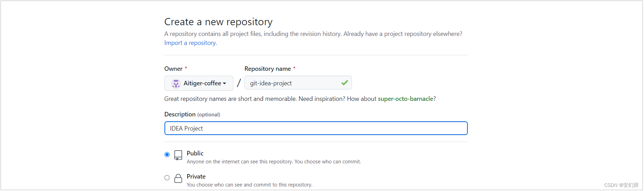Click the Owner field label
644x191 pixels.
tap(173, 69)
